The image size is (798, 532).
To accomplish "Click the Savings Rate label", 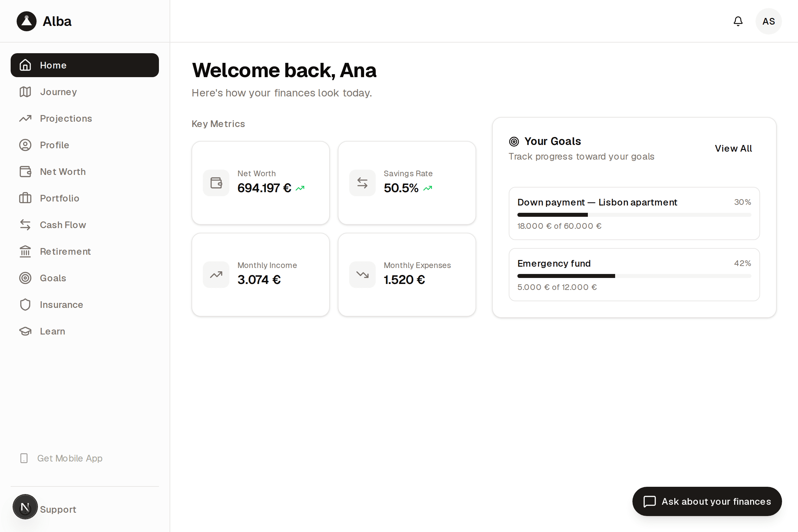I will coord(408,173).
